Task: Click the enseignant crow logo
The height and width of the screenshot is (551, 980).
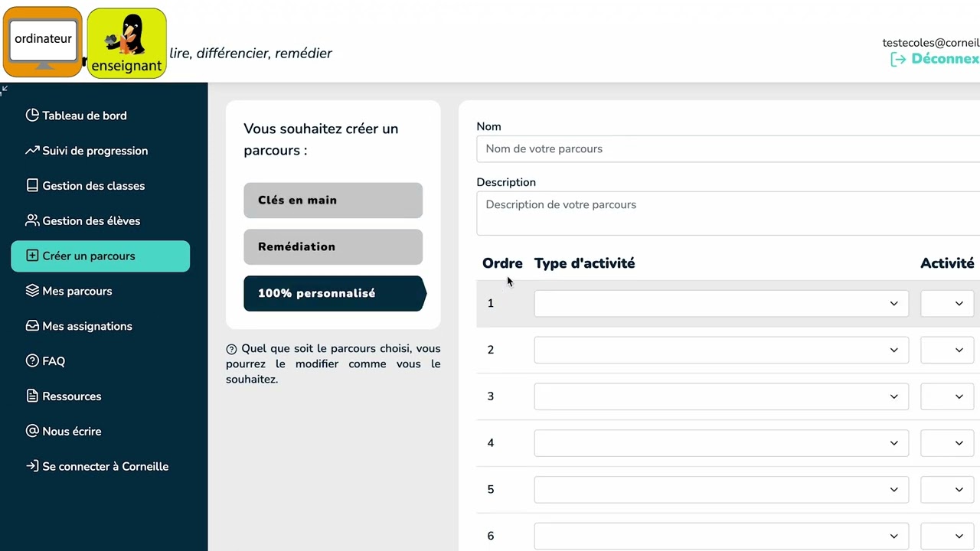Action: (x=127, y=43)
